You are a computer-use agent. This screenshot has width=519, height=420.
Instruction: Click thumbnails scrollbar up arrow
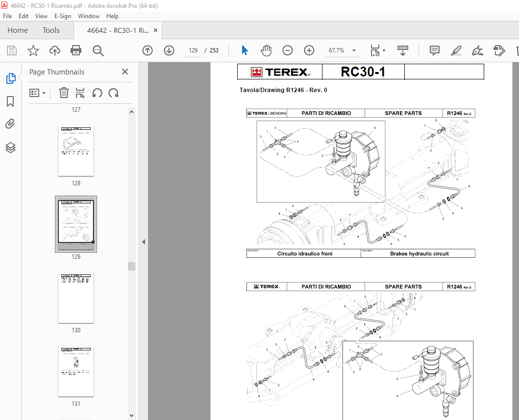(x=132, y=112)
